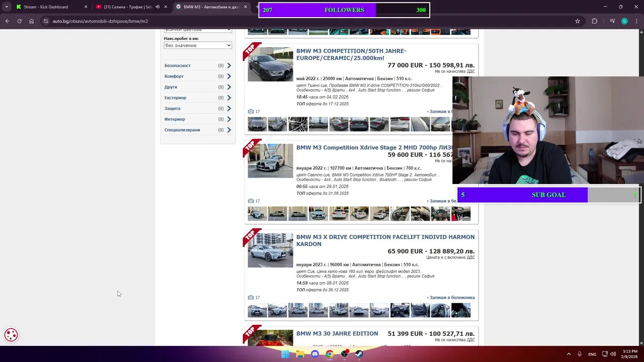Screen dimensions: 644x362
Task: Open the browser home page icon
Action: tap(31, 21)
